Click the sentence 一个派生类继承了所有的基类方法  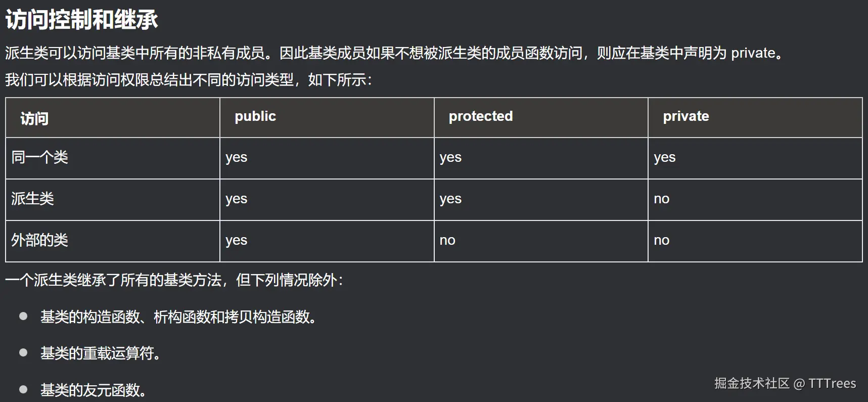[x=114, y=280]
